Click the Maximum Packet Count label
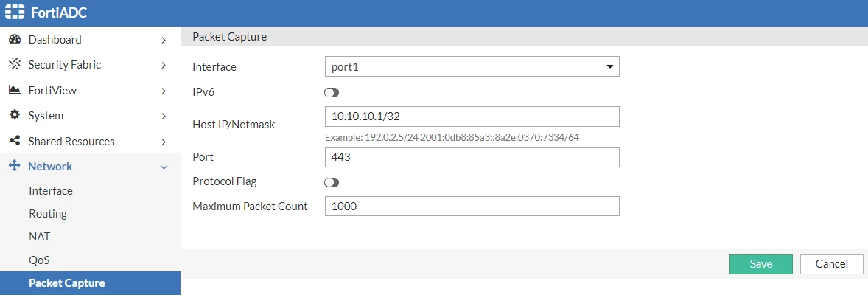Viewport: 868px width, 298px height. [250, 207]
